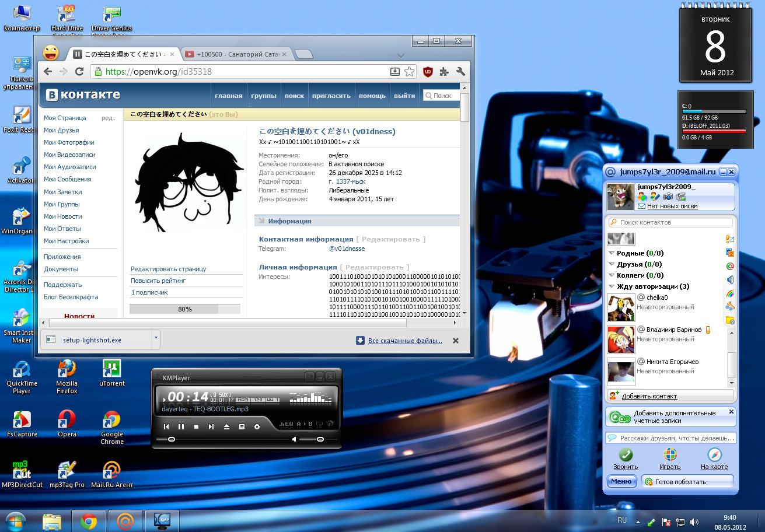Open the uBlock Origin extension
The height and width of the screenshot is (532, 765).
pos(428,72)
